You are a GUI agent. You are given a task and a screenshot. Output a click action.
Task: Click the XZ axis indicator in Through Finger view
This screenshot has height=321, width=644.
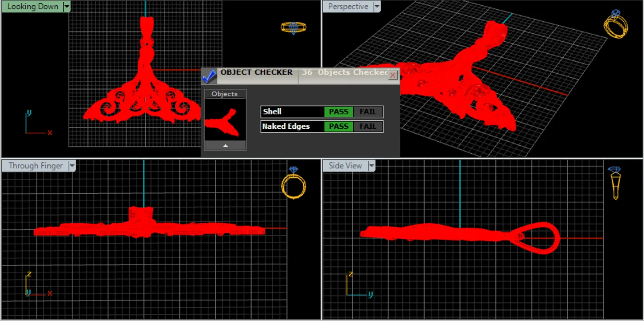point(39,283)
